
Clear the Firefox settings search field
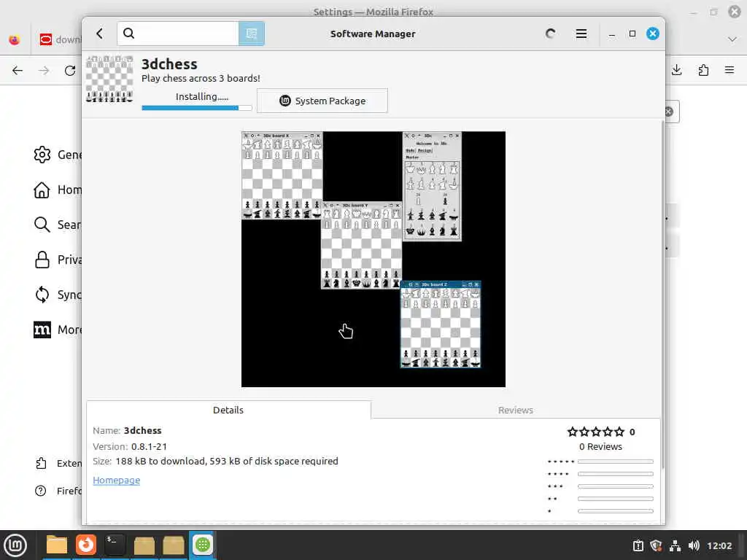point(669,112)
